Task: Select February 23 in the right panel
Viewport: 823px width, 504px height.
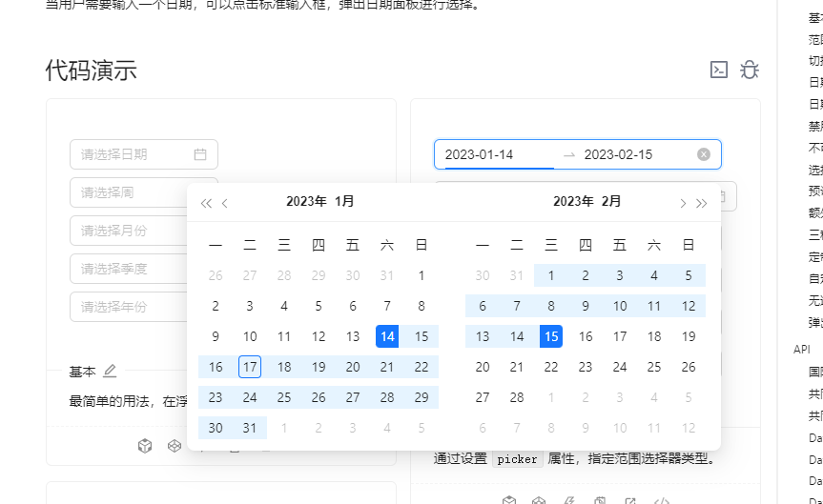Action: click(x=586, y=367)
